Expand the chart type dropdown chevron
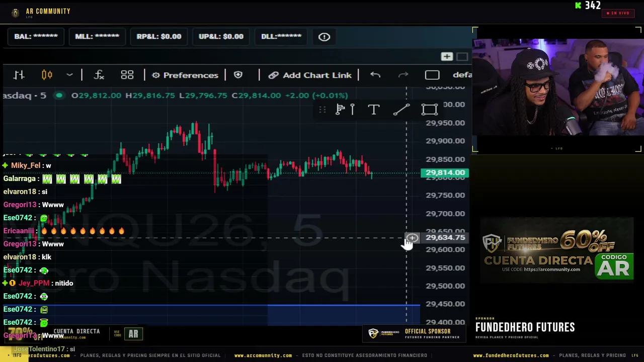 69,75
